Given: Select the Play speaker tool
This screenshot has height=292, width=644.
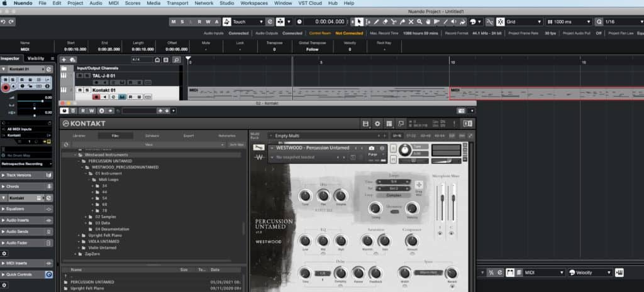Looking at the screenshot, I should coord(454,22).
